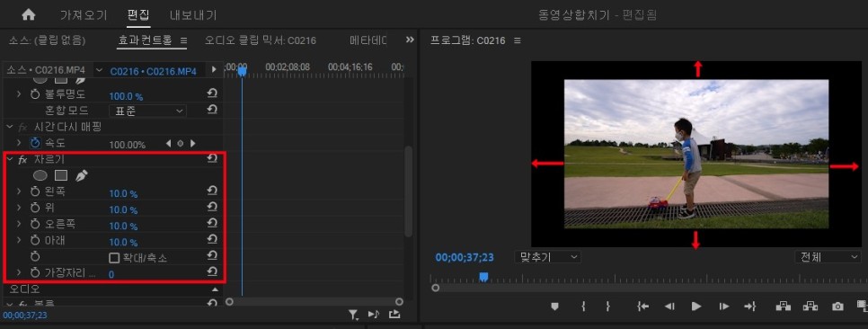The width and height of the screenshot is (868, 329).
Task: Open the 내보내기 tab
Action: (x=193, y=15)
